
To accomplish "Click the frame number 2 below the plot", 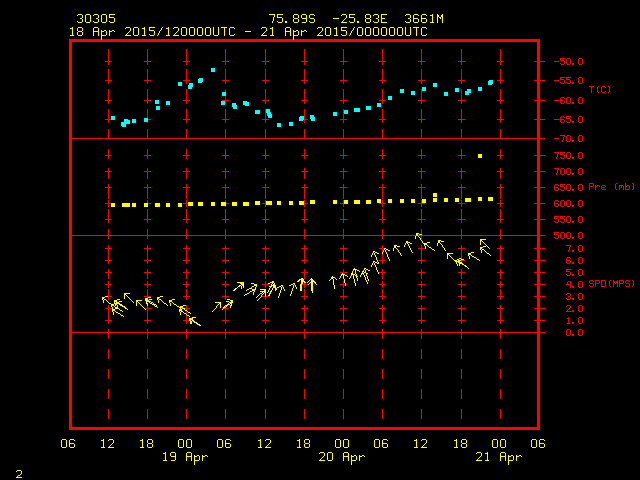I will [x=19, y=474].
